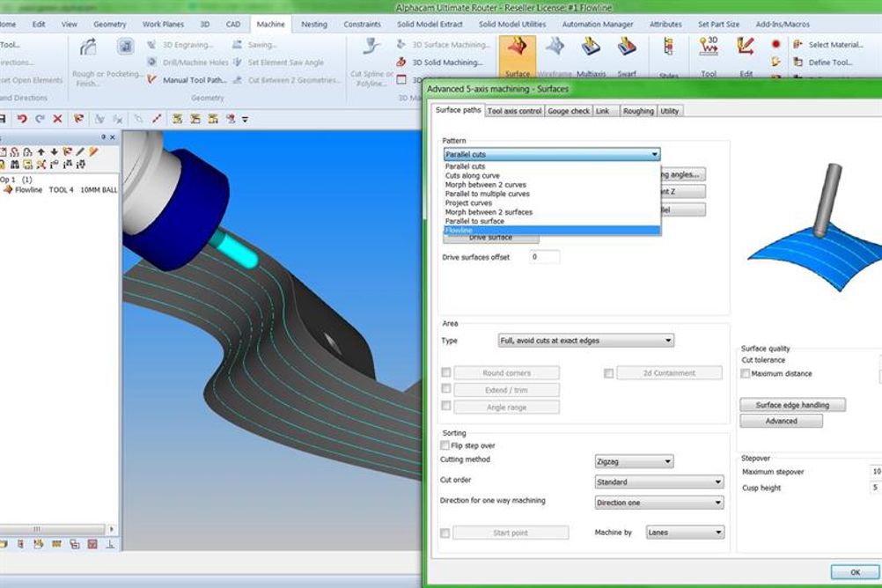Click the pencil edit icon in operations panel
The height and width of the screenshot is (588, 882).
(x=80, y=152)
